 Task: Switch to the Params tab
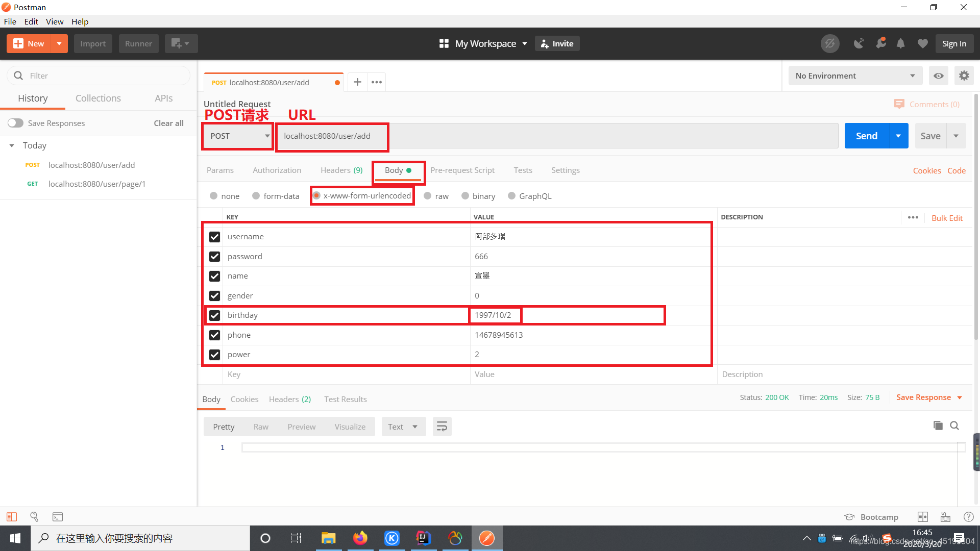[220, 170]
